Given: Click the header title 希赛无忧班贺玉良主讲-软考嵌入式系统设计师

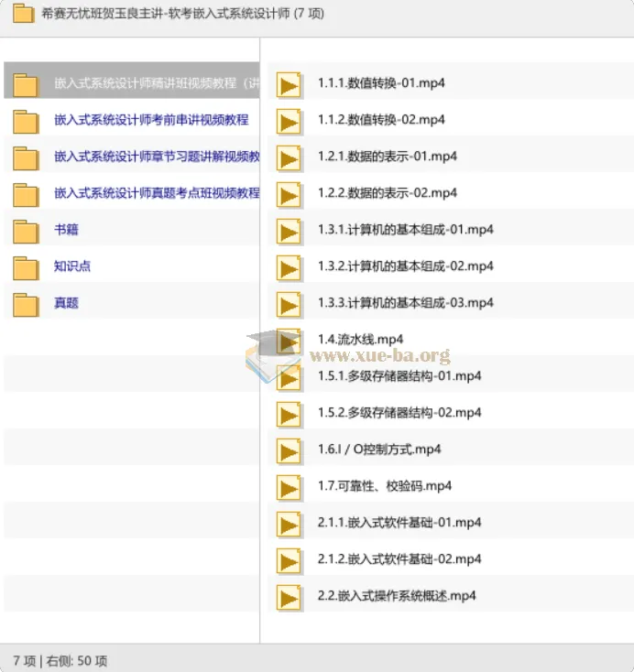Looking at the screenshot, I should tap(166, 14).
